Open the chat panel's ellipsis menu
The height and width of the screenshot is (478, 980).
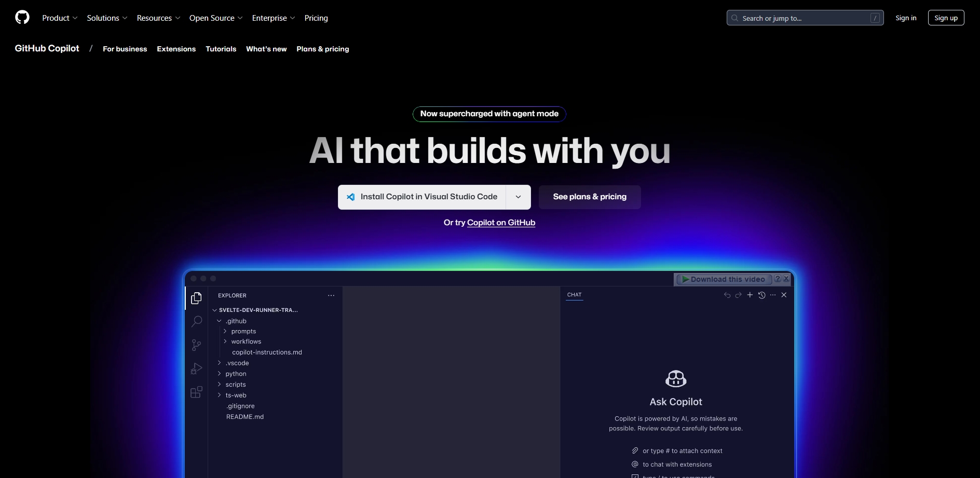click(773, 295)
